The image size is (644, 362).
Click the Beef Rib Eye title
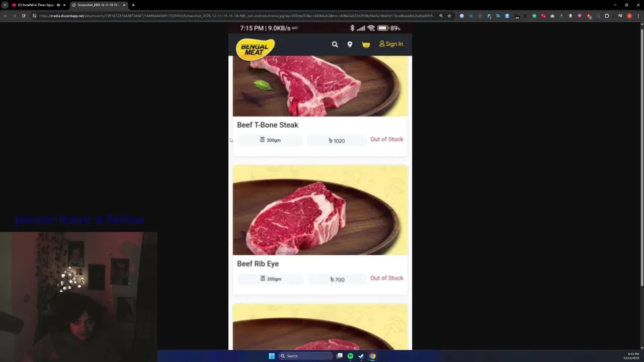point(258,263)
